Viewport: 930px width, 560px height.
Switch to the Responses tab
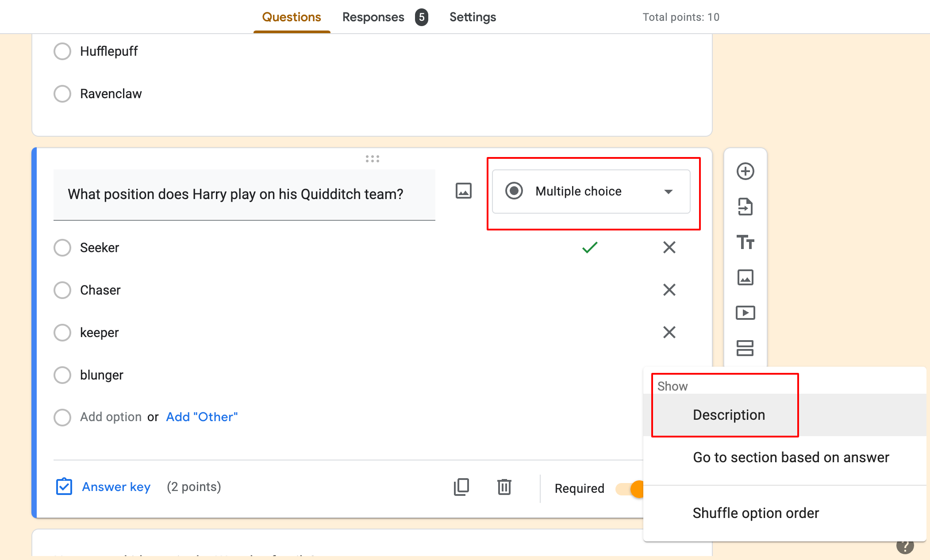[x=373, y=17]
